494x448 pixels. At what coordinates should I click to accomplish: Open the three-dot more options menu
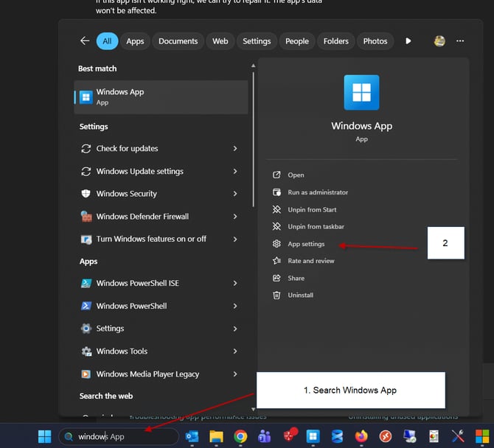click(460, 41)
